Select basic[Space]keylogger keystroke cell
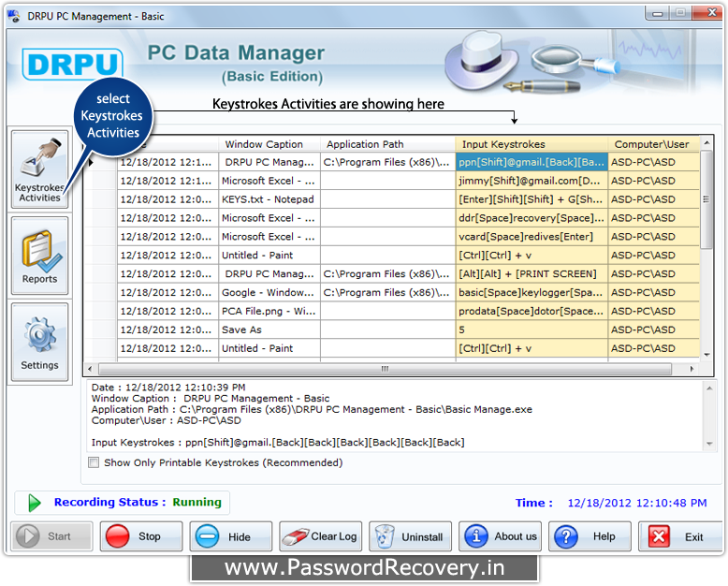Viewport: 728px width, 586px height. tap(531, 293)
